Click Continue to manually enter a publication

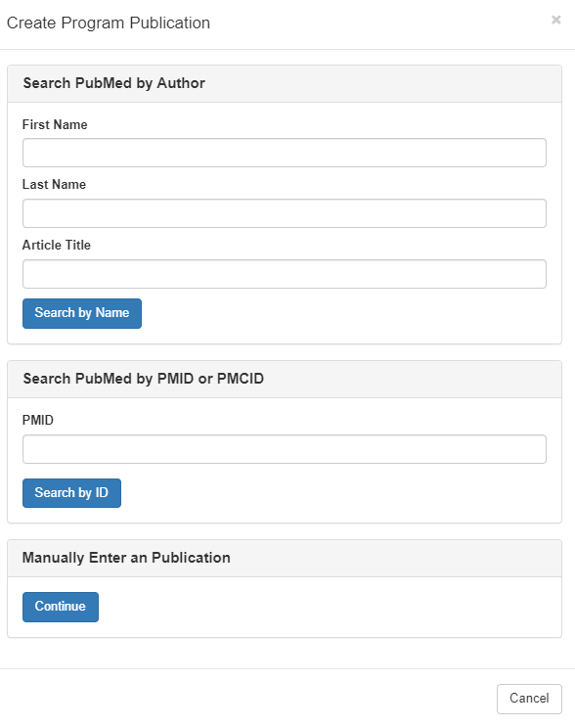(x=61, y=607)
